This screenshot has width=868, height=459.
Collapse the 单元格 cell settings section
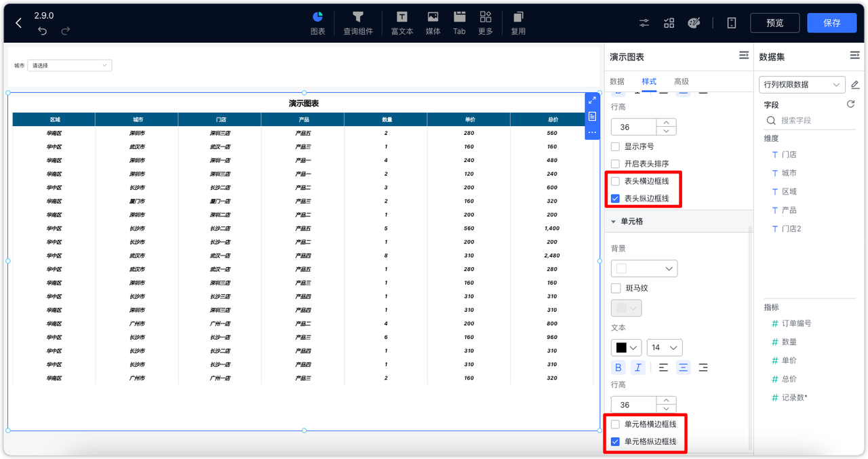(614, 221)
